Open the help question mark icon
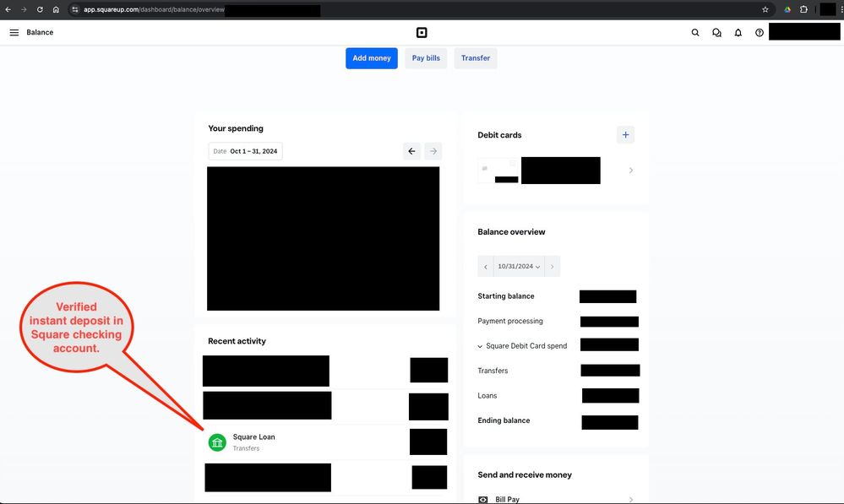 click(760, 33)
